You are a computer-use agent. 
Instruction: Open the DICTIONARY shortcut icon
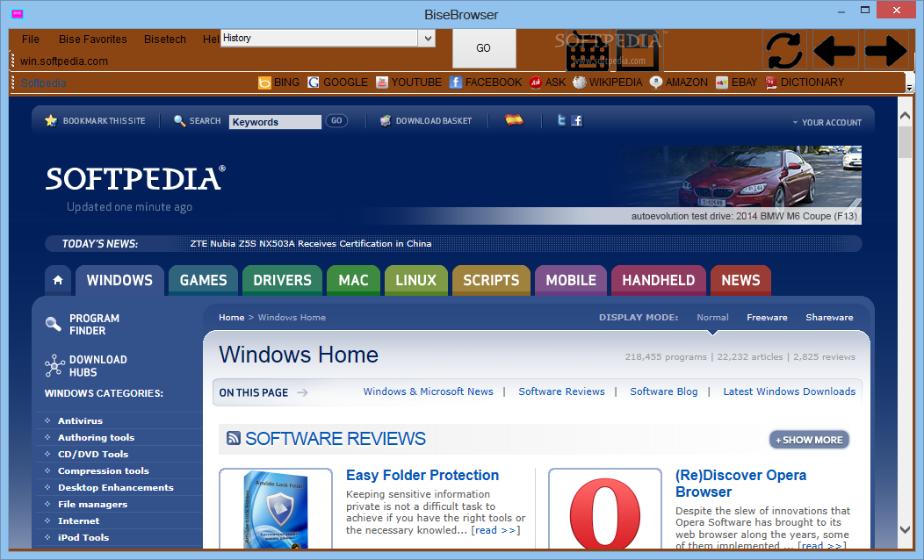coord(771,83)
